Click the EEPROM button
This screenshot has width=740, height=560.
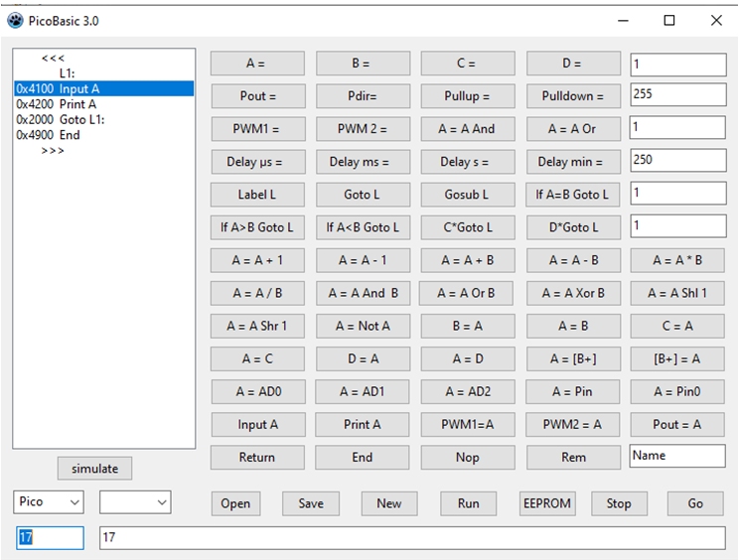coord(546,503)
